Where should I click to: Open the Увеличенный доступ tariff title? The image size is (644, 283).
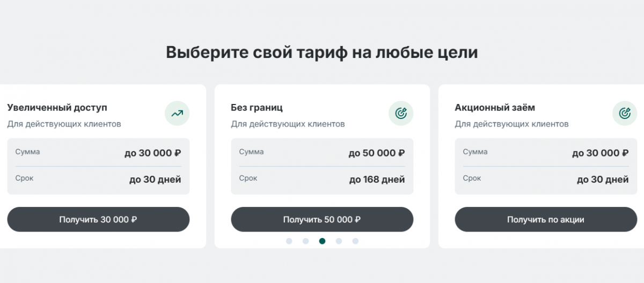57,108
